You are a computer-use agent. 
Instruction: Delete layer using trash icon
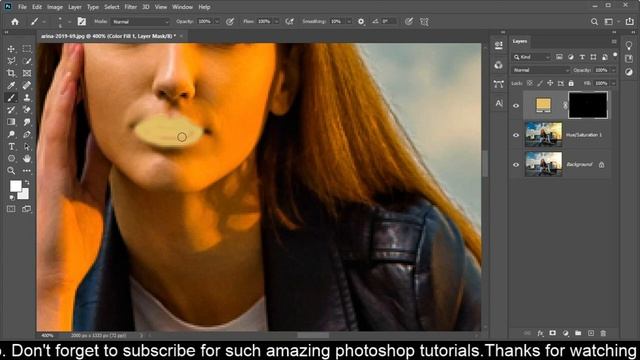pos(603,333)
